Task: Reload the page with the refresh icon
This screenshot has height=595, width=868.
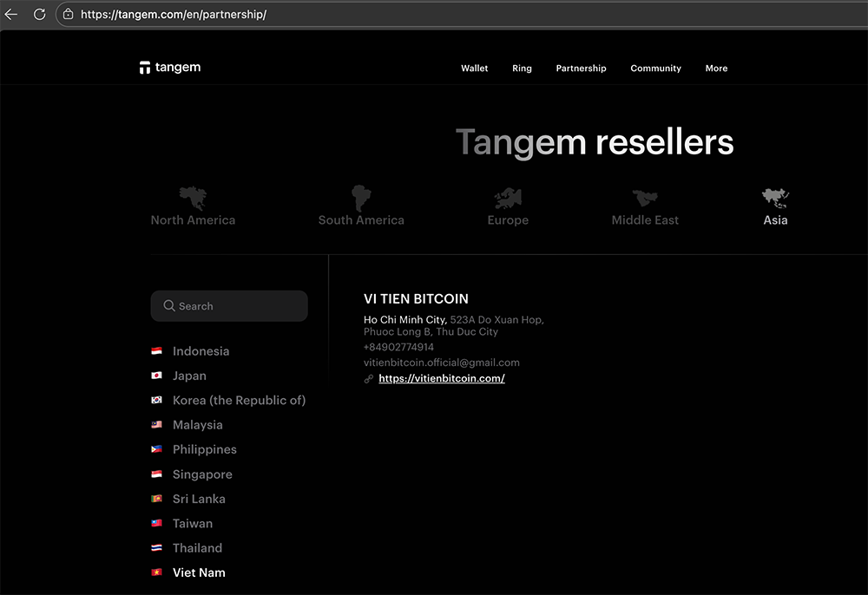Action: (x=39, y=14)
